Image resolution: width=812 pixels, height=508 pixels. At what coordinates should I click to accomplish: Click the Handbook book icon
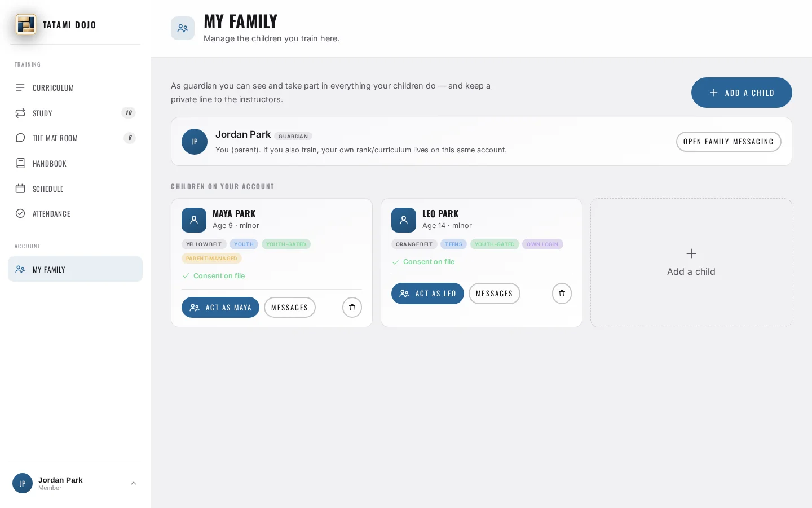(20, 163)
